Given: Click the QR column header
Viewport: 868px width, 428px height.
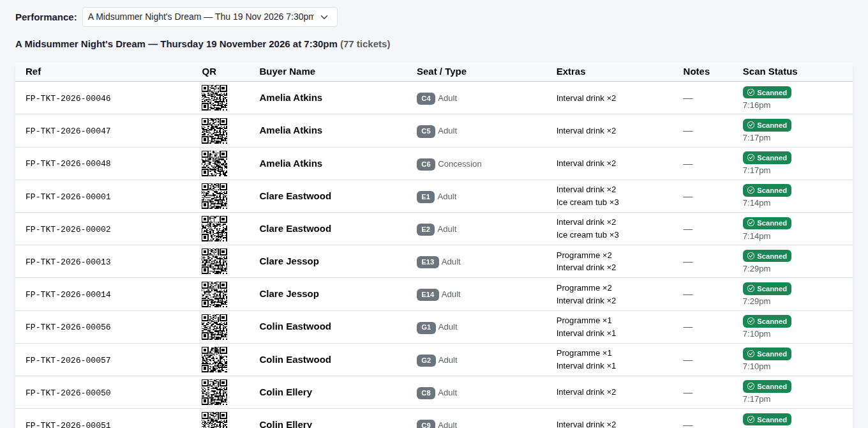Looking at the screenshot, I should (209, 72).
